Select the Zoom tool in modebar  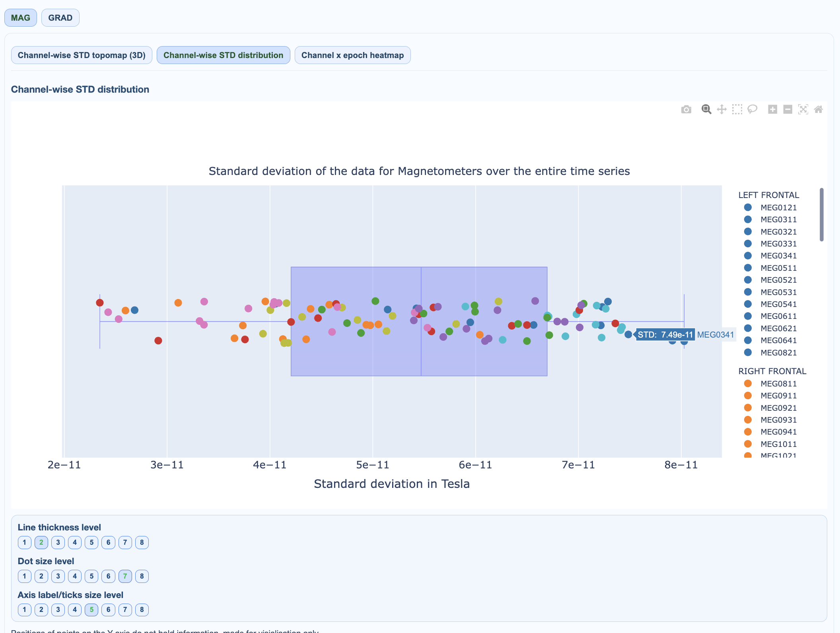pos(706,109)
